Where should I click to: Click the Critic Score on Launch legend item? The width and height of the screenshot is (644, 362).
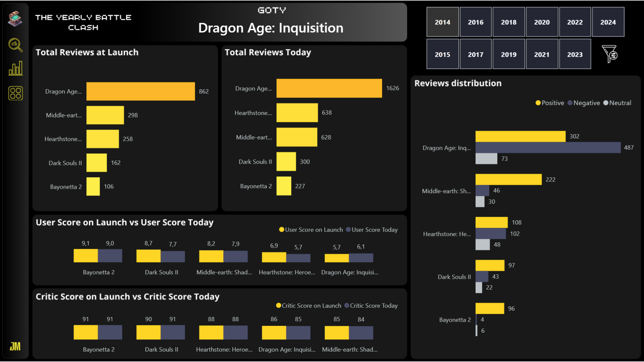tap(309, 306)
